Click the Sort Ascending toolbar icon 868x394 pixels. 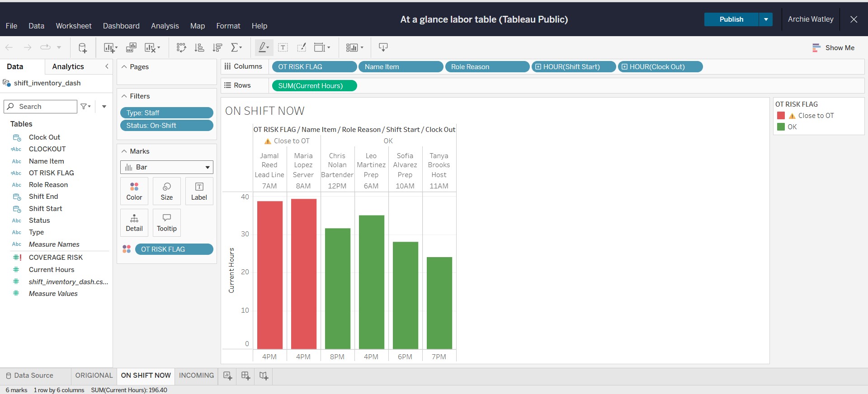pyautogui.click(x=199, y=47)
